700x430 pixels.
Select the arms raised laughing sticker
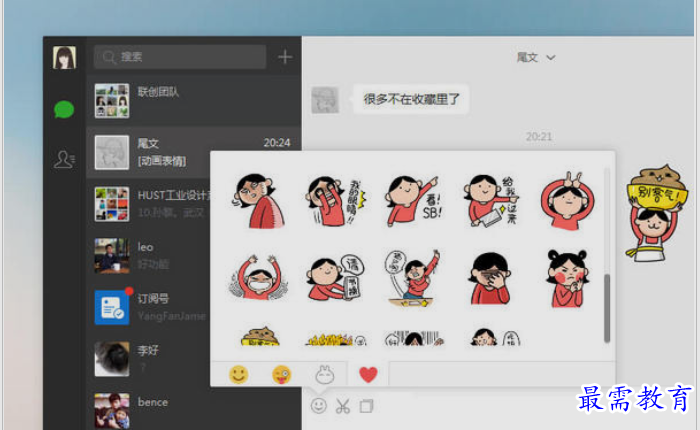pyautogui.click(x=258, y=278)
